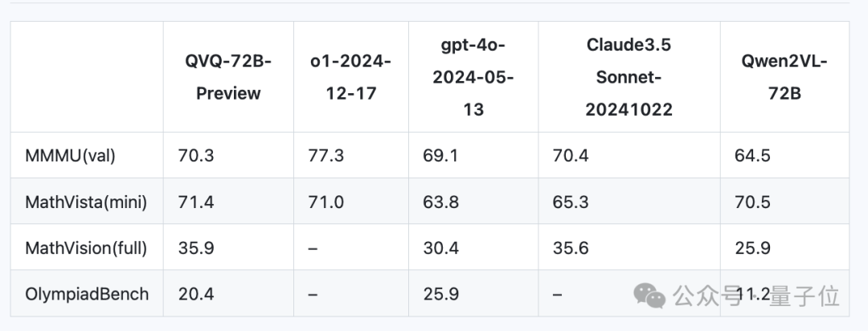This screenshot has height=331, width=868.
Task: Select the 35.9 MathVision score cell
Action: (x=196, y=248)
